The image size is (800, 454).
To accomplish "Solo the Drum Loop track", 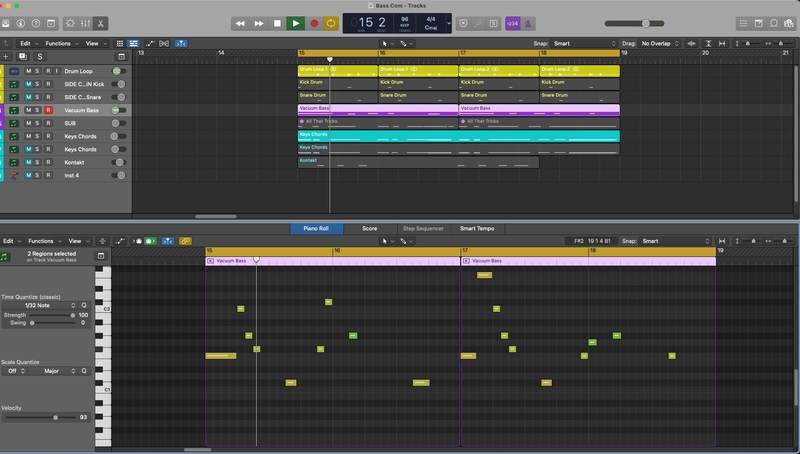I will tap(38, 71).
